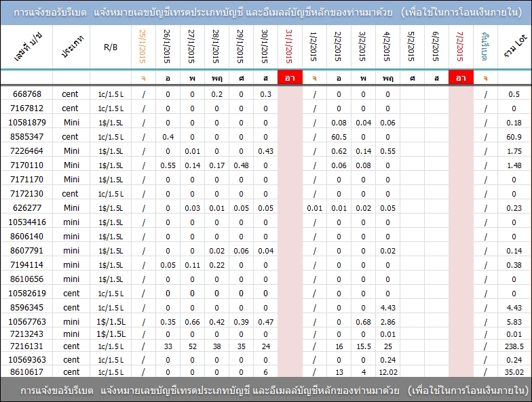Select account 8596345 cell
This screenshot has width=532, height=402.
pos(27,308)
